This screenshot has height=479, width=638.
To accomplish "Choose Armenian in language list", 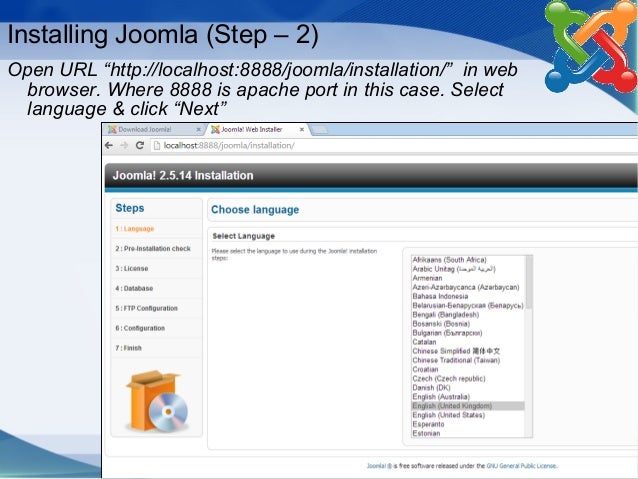I will click(x=468, y=278).
